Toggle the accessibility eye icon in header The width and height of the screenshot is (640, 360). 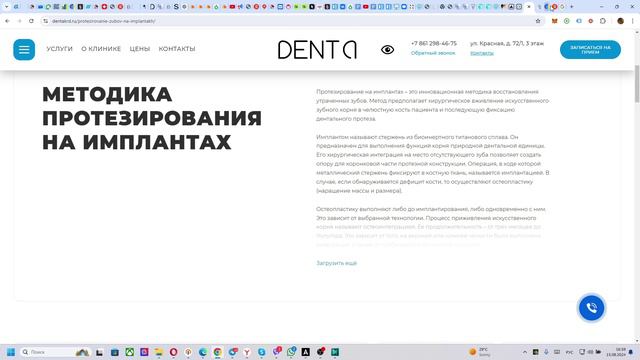[x=387, y=50]
